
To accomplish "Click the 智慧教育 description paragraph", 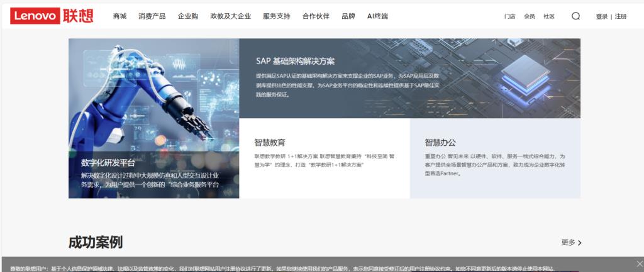I will click(325, 160).
